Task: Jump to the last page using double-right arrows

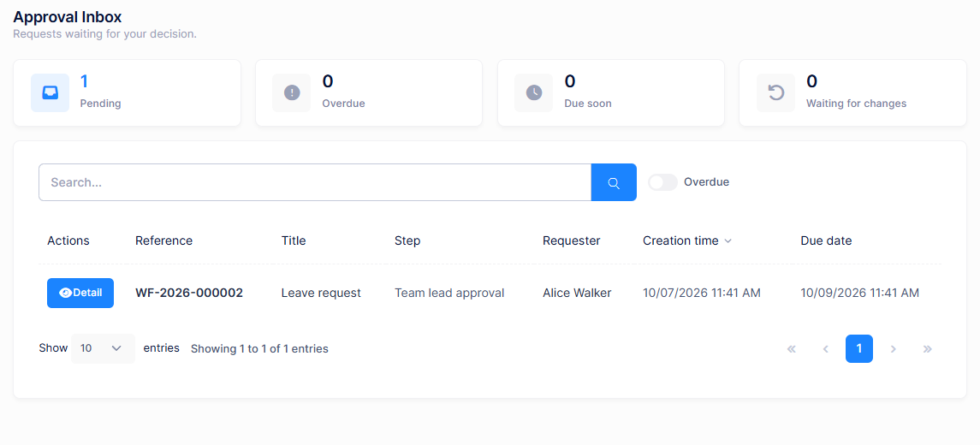Action: 928,349
